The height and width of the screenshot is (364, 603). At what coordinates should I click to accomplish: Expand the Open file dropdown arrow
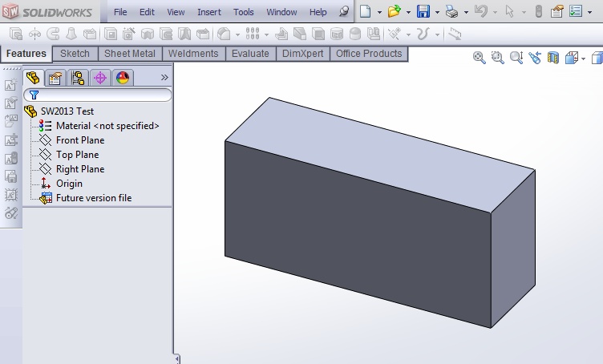click(408, 12)
